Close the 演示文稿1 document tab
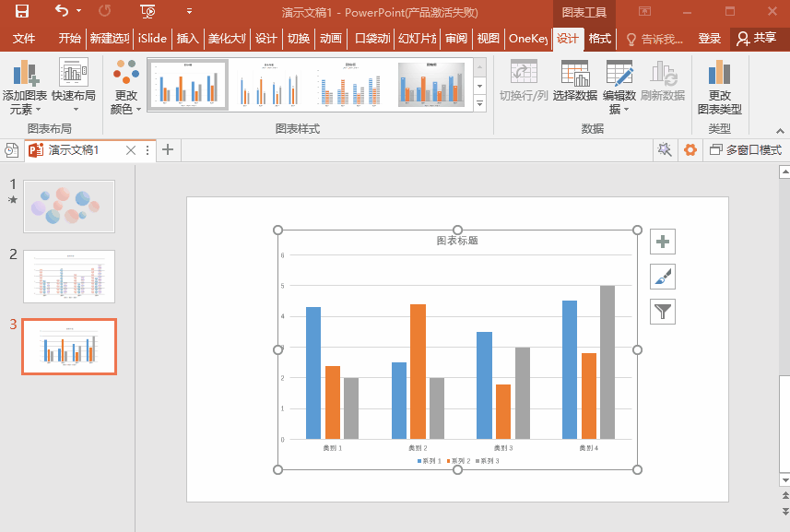 pyautogui.click(x=131, y=150)
